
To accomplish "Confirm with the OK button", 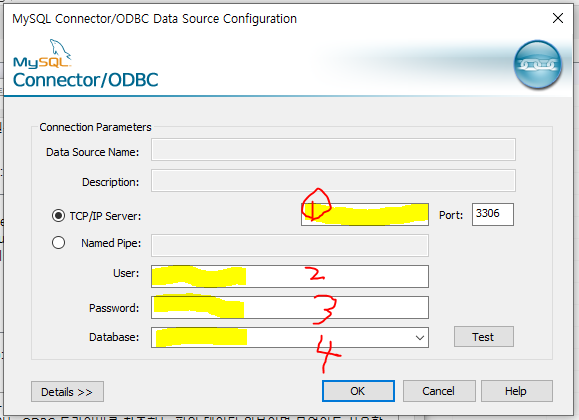I will tap(358, 391).
